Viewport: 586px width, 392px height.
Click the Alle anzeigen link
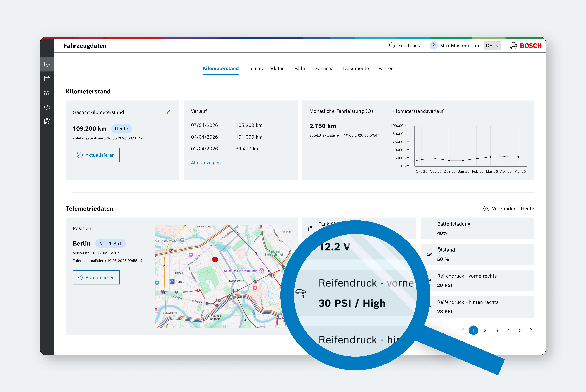206,163
